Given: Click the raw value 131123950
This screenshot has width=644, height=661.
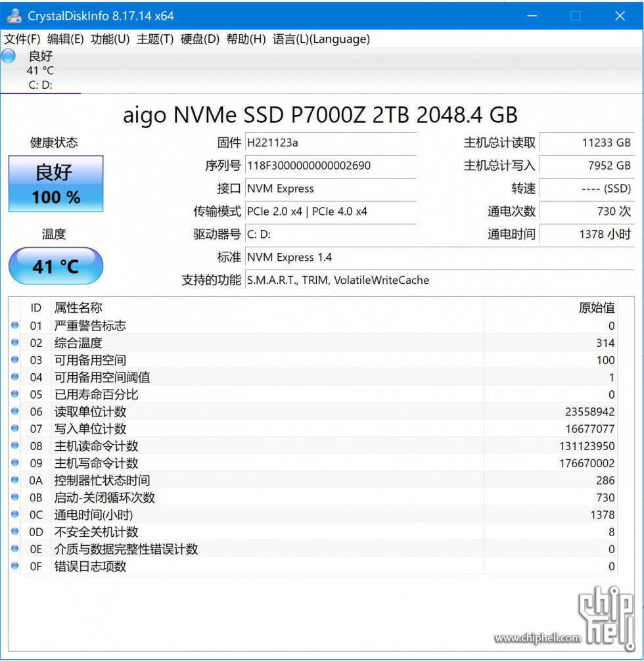Looking at the screenshot, I should pos(587,446).
